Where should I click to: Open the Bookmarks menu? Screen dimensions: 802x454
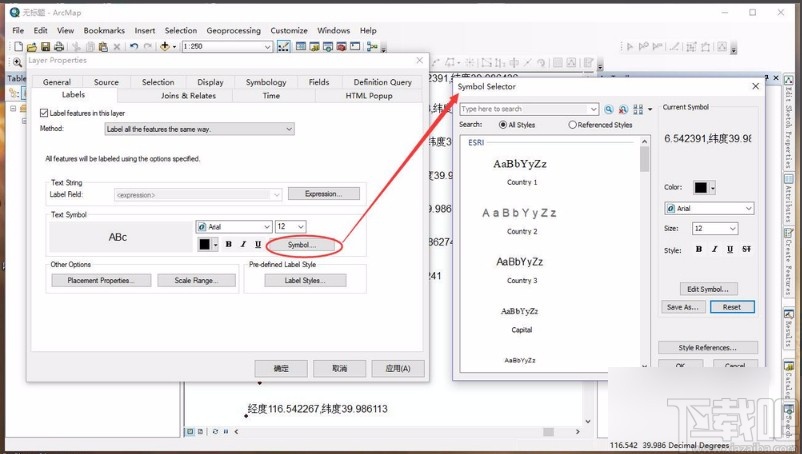pos(104,31)
